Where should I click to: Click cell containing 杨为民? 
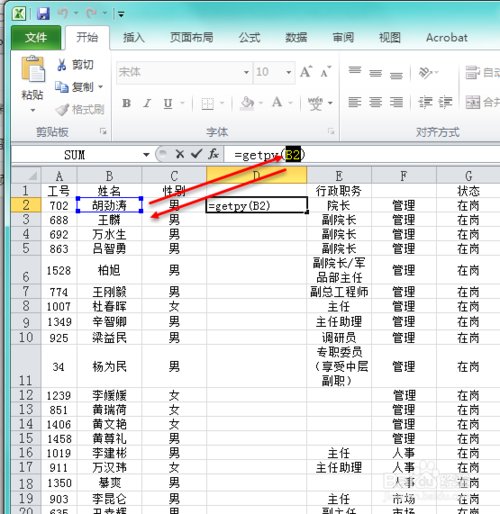(x=109, y=366)
